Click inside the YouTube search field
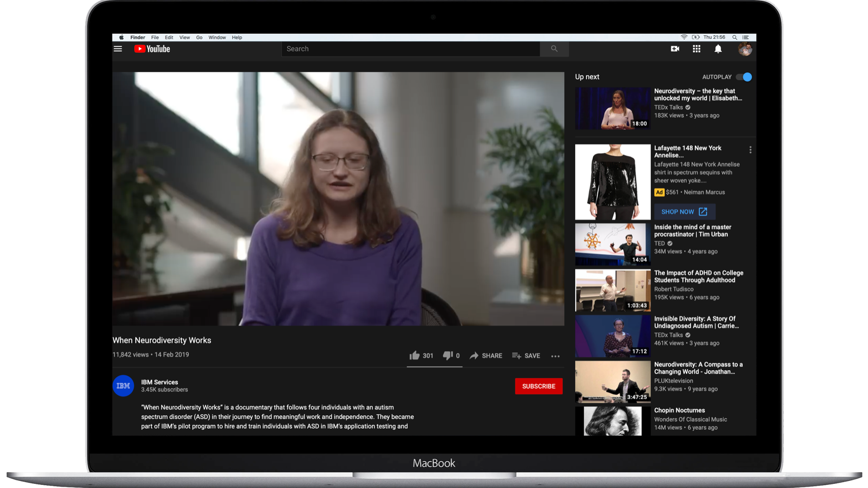This screenshot has height=488, width=868. (x=410, y=49)
